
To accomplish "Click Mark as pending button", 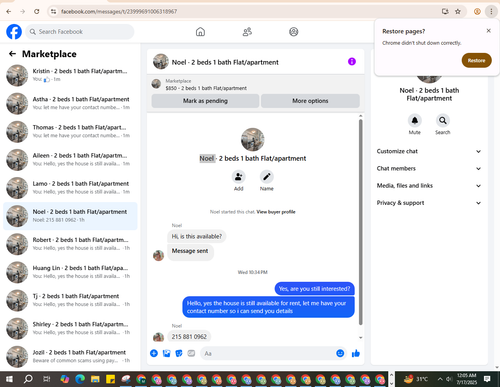I will coord(205,101).
